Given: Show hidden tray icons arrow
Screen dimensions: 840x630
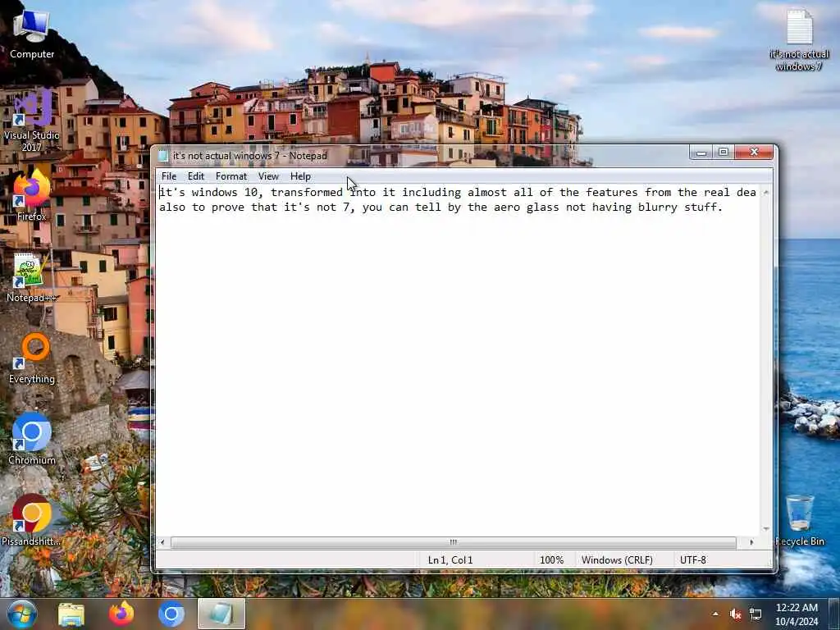Looking at the screenshot, I should coord(715,614).
